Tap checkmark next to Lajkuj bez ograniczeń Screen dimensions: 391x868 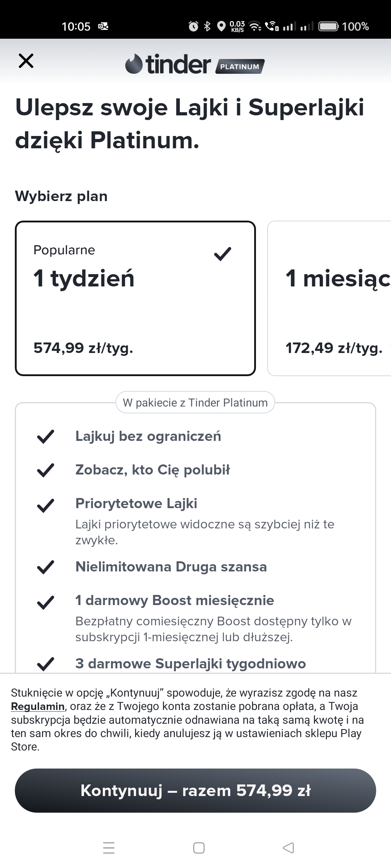tap(46, 437)
